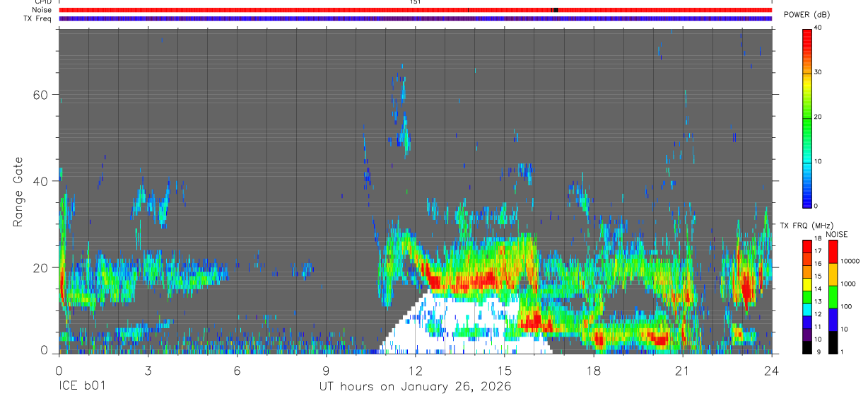
Task: Click the black bottom segment of the TX FRQ legend
Action: click(807, 347)
